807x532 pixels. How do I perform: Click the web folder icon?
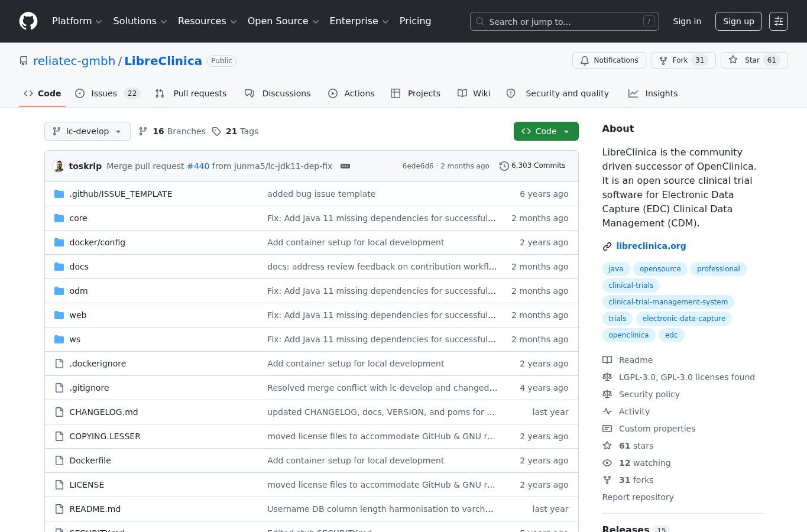(x=59, y=315)
